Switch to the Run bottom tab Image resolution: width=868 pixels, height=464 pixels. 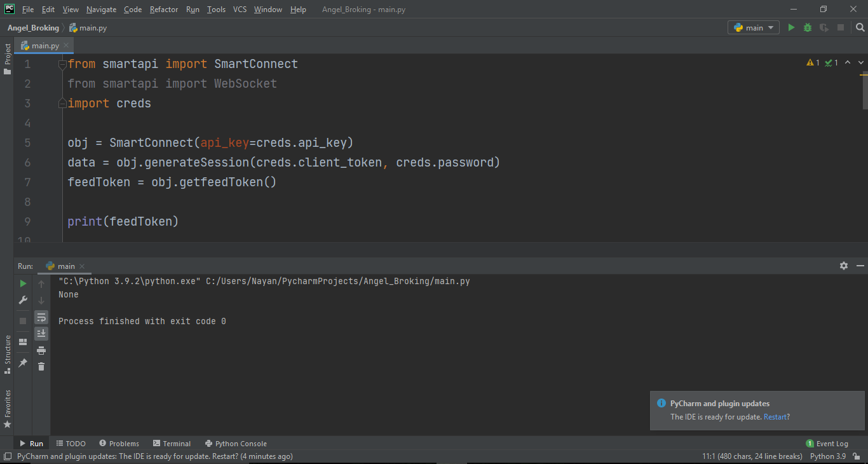click(x=31, y=444)
